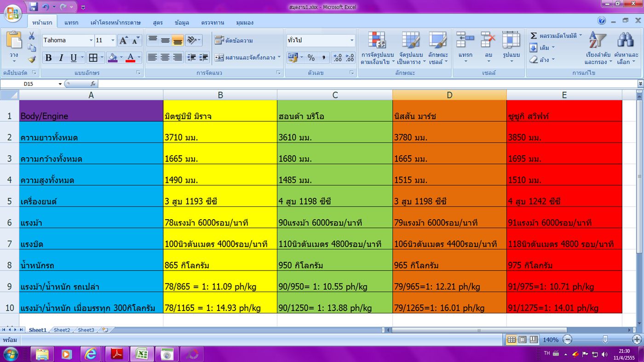Open the Tahoma font name dropdown
The width and height of the screenshot is (644, 362).
(x=91, y=40)
